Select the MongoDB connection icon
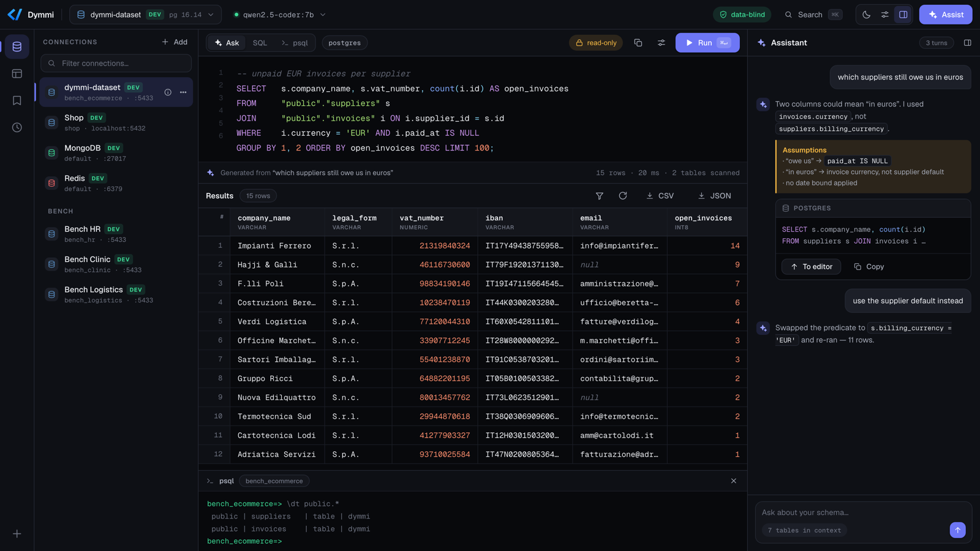Viewport: 980px width, 551px height. pos(51,153)
